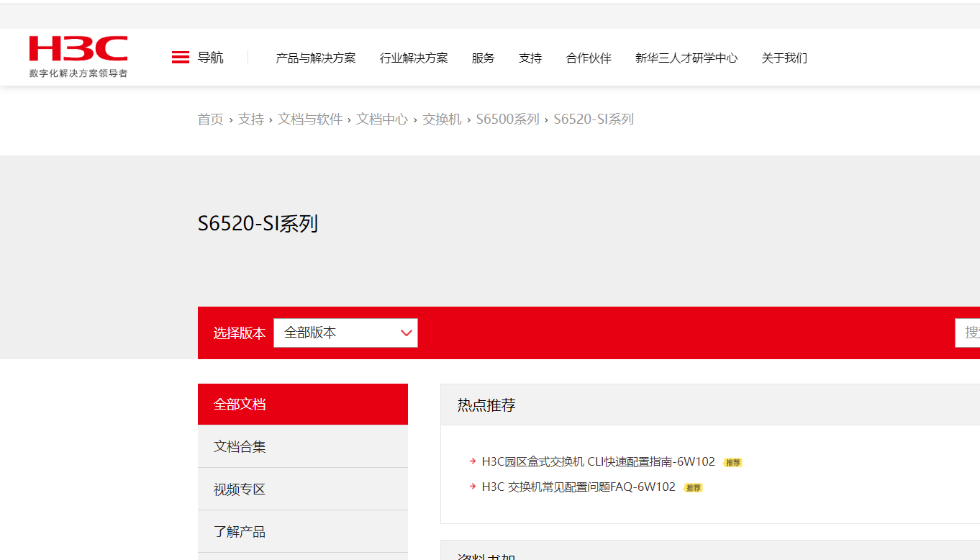Screen dimensions: 980x560
Task: Click the 导航 label text
Action: pos(211,58)
